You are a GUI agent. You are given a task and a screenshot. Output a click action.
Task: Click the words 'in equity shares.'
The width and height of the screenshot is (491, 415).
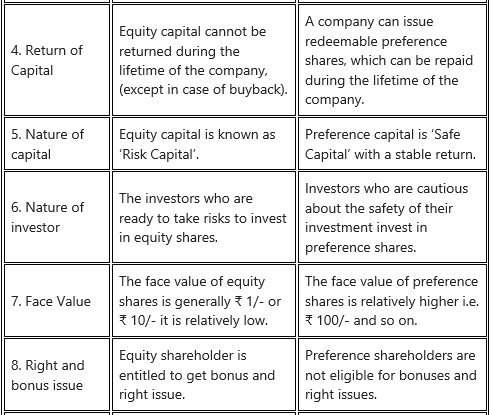pyautogui.click(x=168, y=238)
